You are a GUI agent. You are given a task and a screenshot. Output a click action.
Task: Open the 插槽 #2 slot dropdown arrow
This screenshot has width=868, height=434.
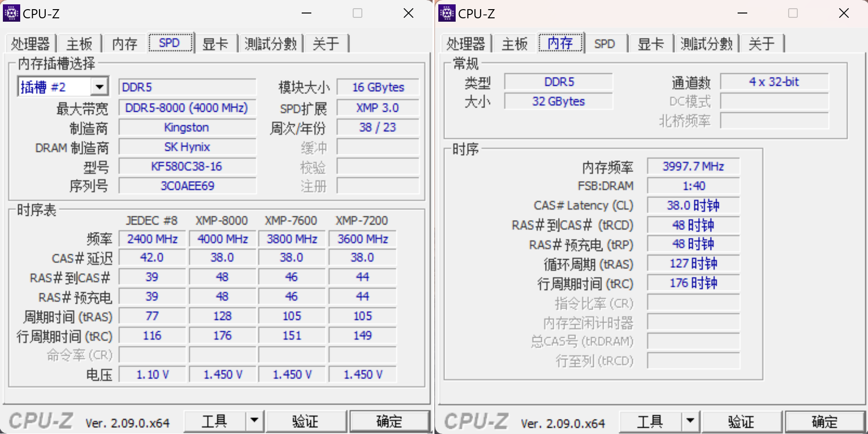(x=100, y=87)
